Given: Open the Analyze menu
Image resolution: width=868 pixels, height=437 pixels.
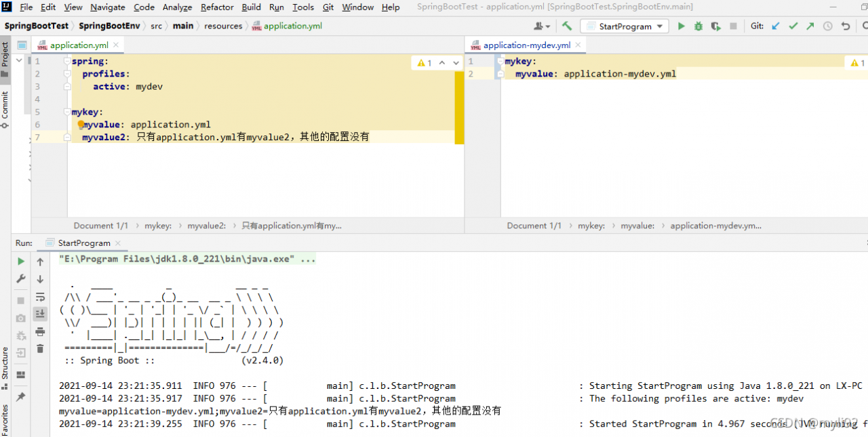Looking at the screenshot, I should click(177, 7).
